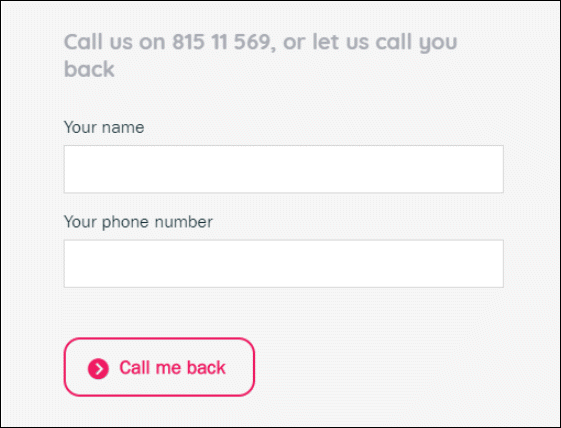561x428 pixels.
Task: Click the "Call us on" heading text
Action: (x=114, y=42)
